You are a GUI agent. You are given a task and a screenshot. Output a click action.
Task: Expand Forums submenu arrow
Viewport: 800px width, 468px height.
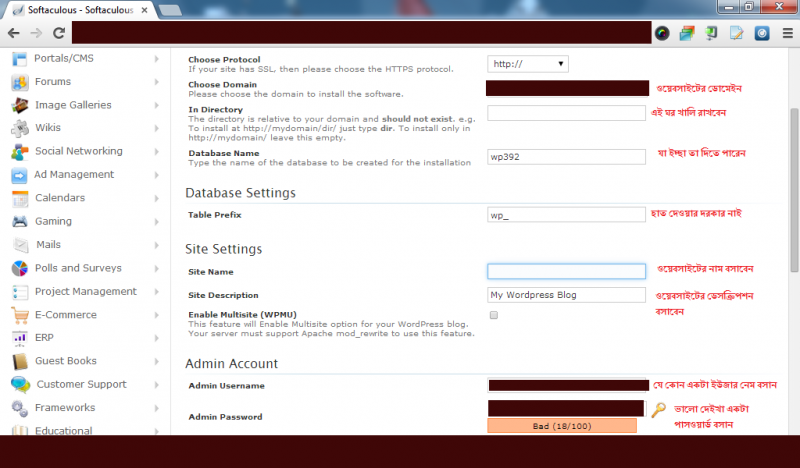pyautogui.click(x=156, y=82)
